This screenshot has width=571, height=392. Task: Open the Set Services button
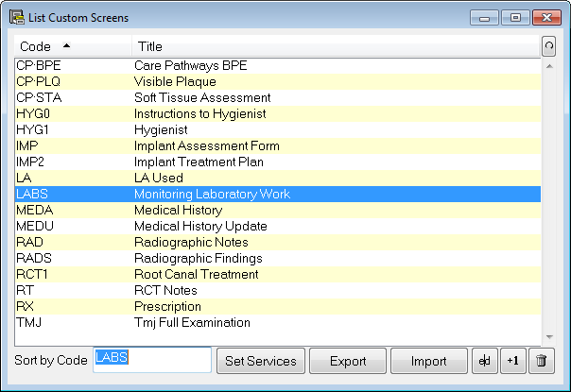(x=261, y=361)
